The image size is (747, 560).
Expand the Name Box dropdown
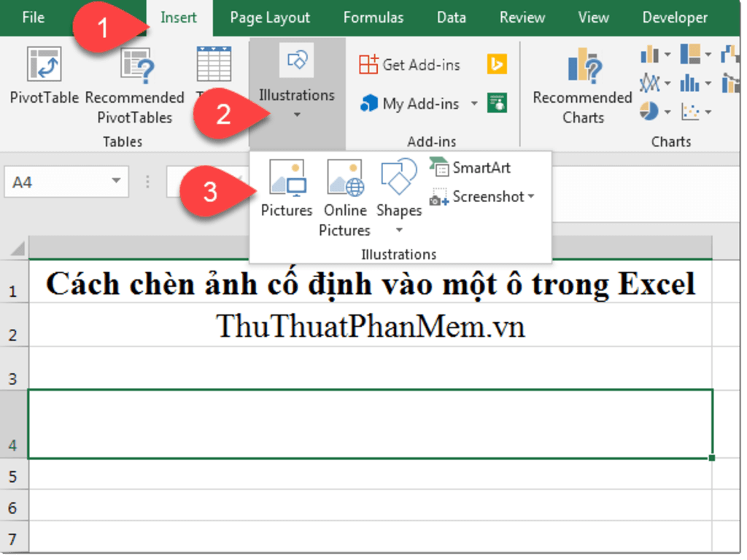pos(115,181)
